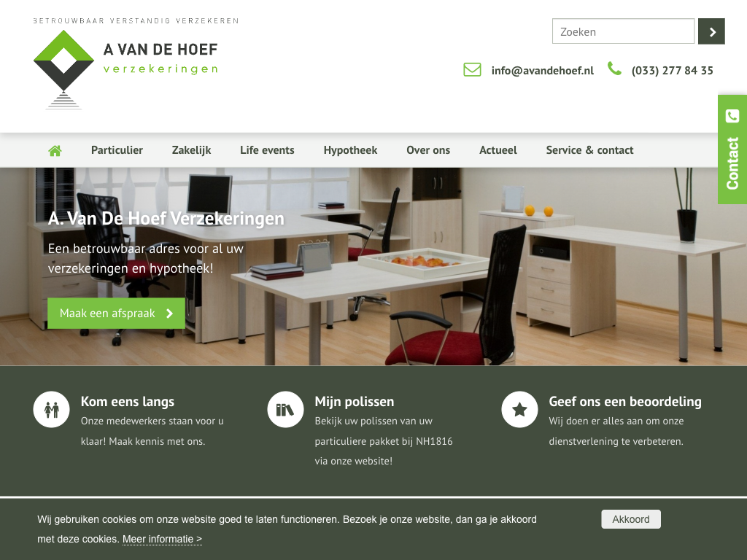This screenshot has width=747, height=560.
Task: Go to the Hypotheek page
Action: pyautogui.click(x=350, y=150)
